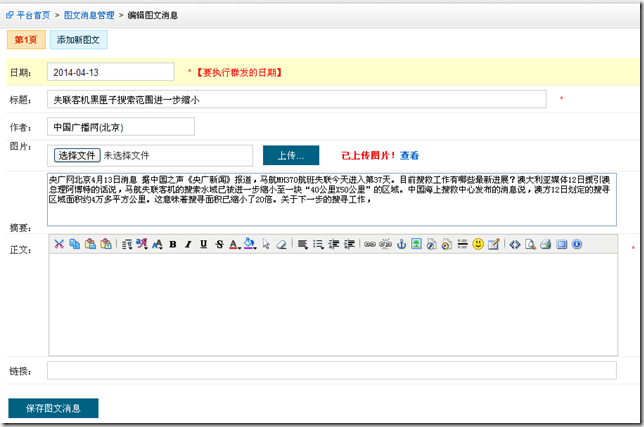Click the Cut scissors icon in editor toolbar
Image resolution: width=644 pixels, height=427 pixels.
click(59, 244)
